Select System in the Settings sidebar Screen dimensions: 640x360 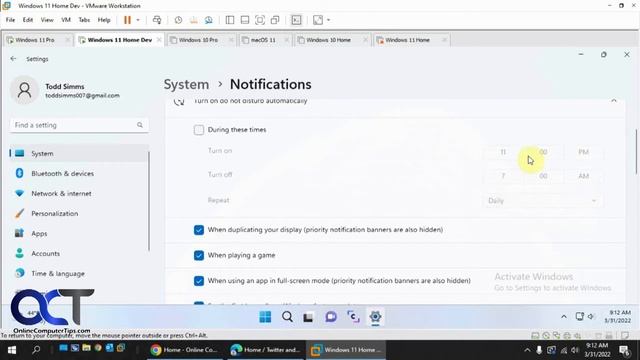pyautogui.click(x=79, y=153)
